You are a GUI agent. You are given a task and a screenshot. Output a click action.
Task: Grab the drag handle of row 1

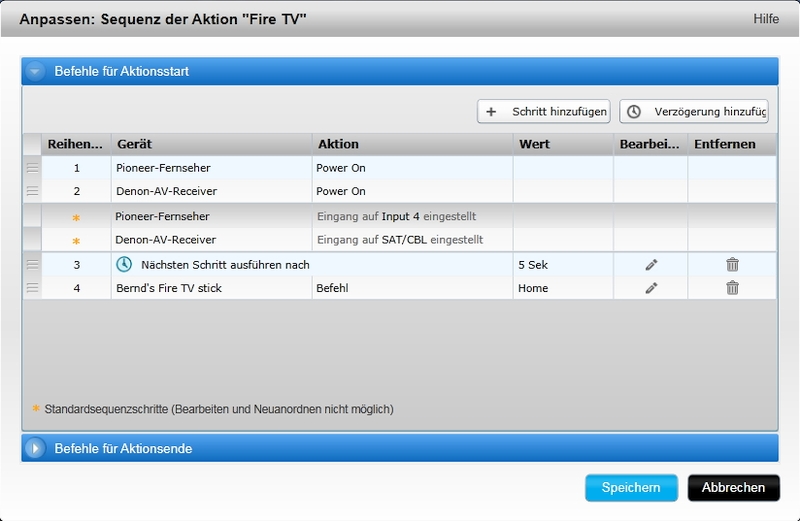click(x=32, y=168)
